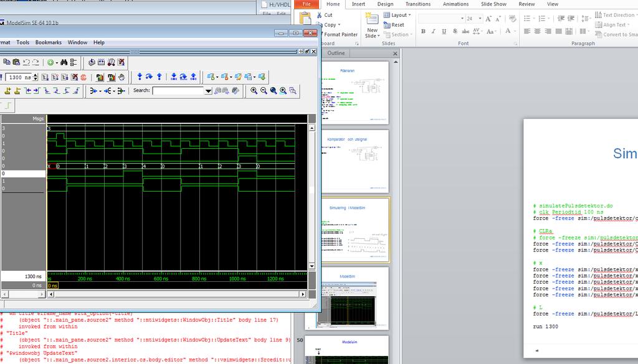638x364 pixels.
Task: Click the Break icon with red X
Action: (x=75, y=77)
